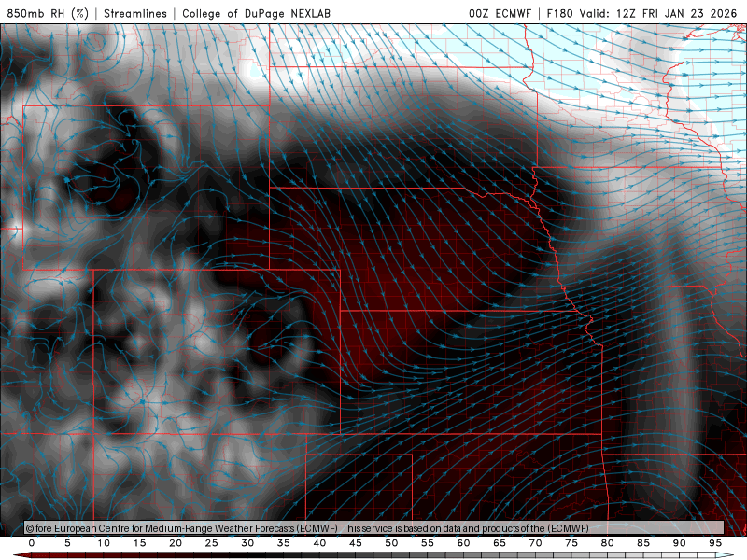This screenshot has height=560, width=747.
Task: Click the colorbar value 70
Action: point(535,543)
